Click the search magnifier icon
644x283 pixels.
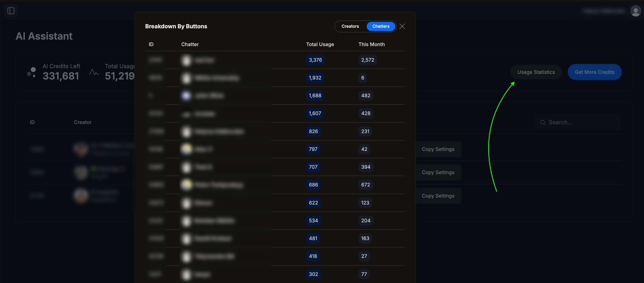543,123
